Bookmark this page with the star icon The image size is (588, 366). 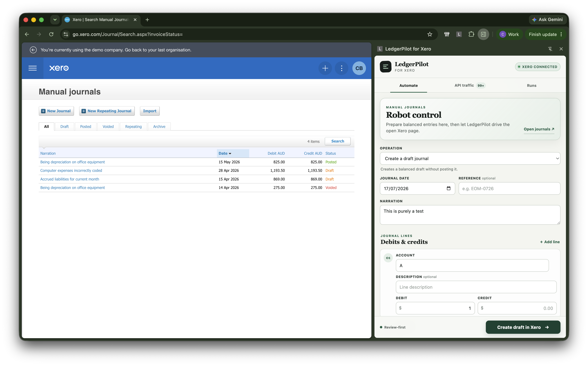430,34
